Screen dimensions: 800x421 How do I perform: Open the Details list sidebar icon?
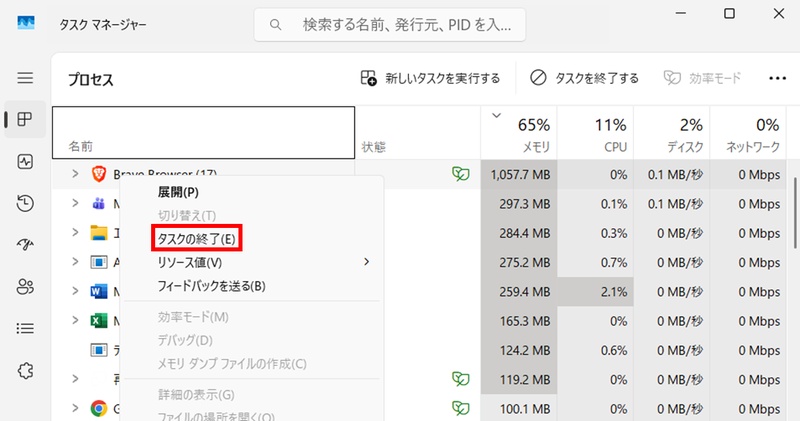(25, 328)
